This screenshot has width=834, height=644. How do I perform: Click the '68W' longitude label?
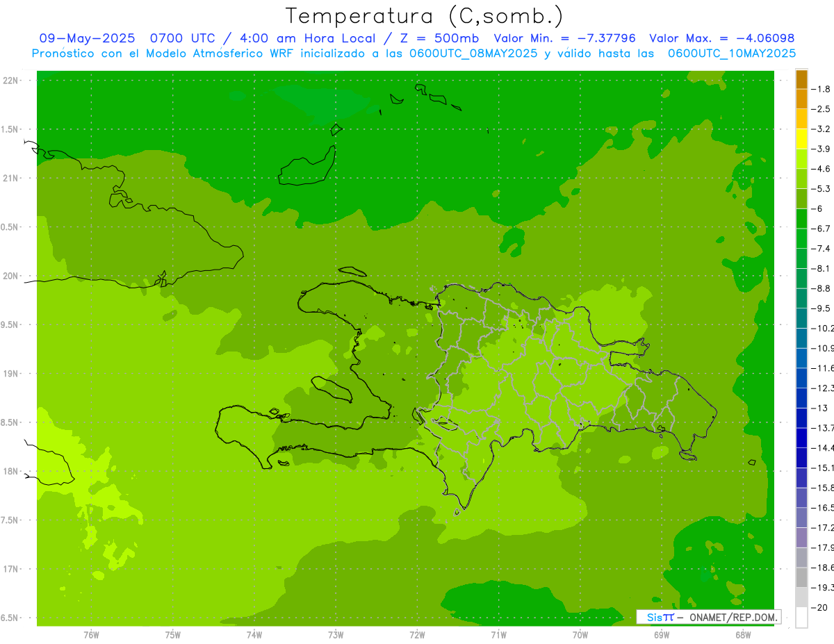[x=743, y=635]
